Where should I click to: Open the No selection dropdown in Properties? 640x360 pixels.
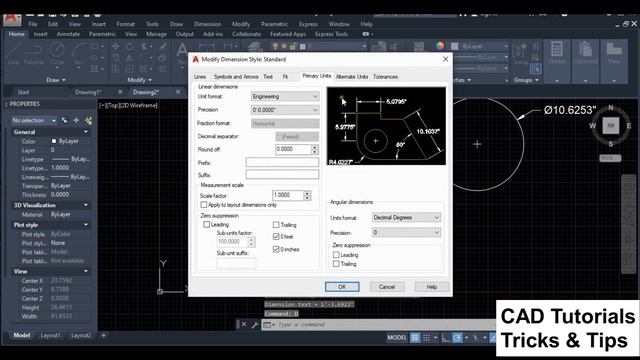pos(34,120)
